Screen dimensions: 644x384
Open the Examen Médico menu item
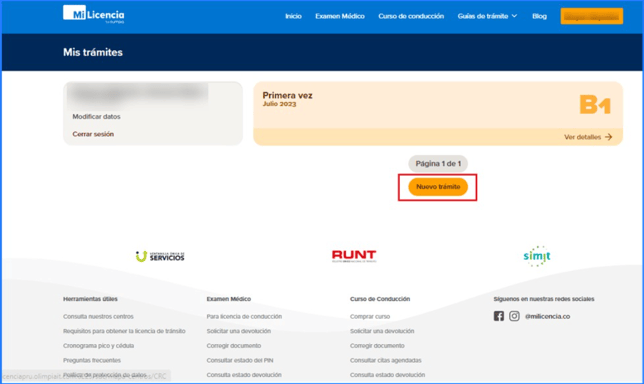pos(340,16)
